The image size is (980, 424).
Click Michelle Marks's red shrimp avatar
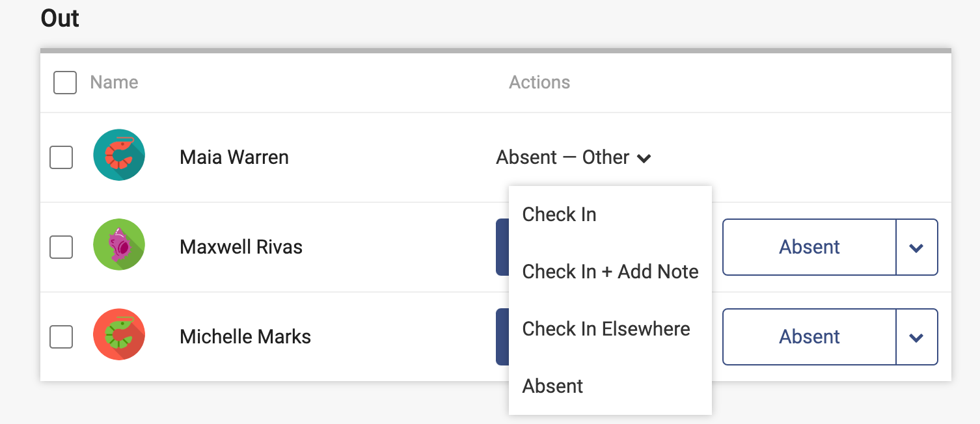tap(119, 334)
